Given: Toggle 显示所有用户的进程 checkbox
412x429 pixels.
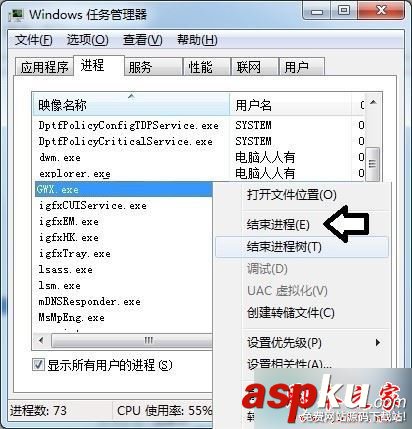Looking at the screenshot, I should [x=38, y=365].
